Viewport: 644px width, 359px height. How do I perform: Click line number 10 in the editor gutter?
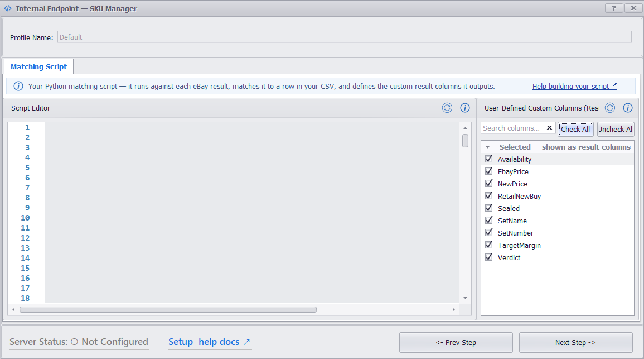[x=25, y=218]
